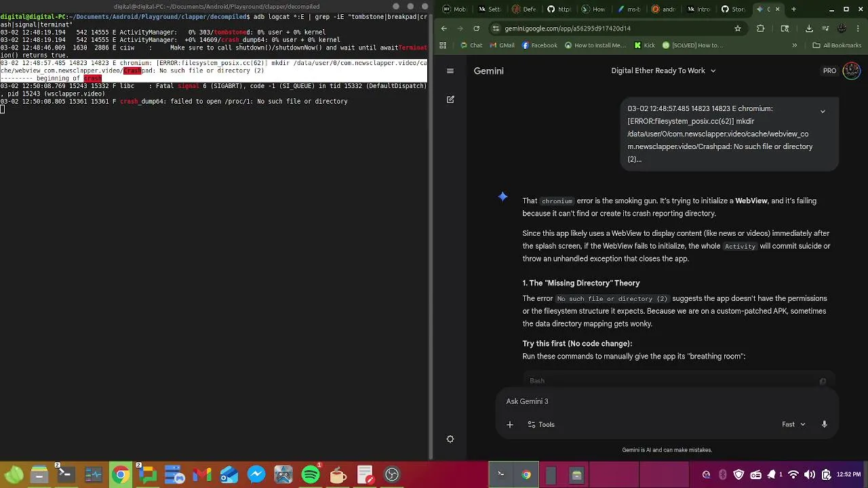Click the microphone icon in prompt box
This screenshot has width=868, height=488.
click(824, 424)
